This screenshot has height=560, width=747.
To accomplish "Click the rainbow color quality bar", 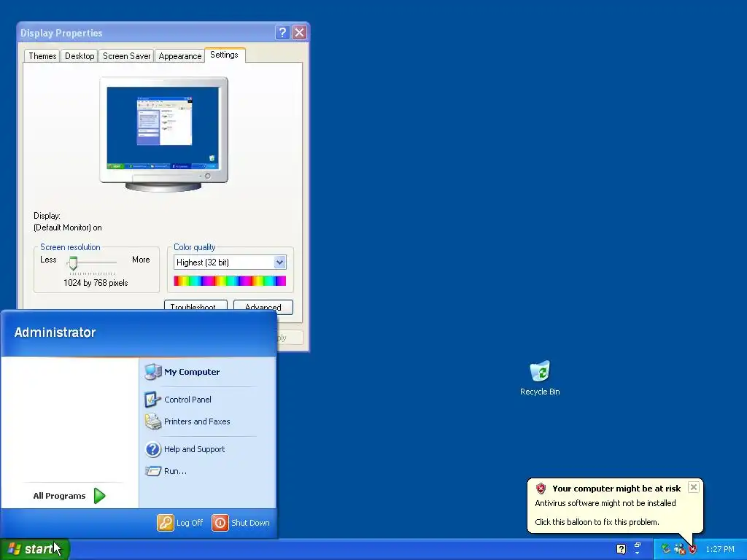I will coord(230,281).
